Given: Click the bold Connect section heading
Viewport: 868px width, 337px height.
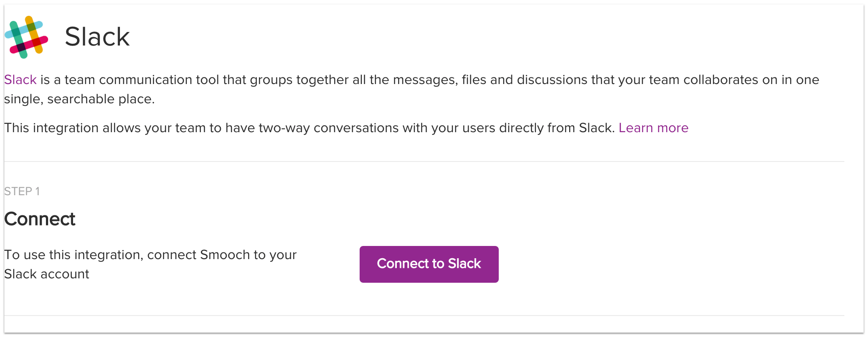Looking at the screenshot, I should [40, 219].
